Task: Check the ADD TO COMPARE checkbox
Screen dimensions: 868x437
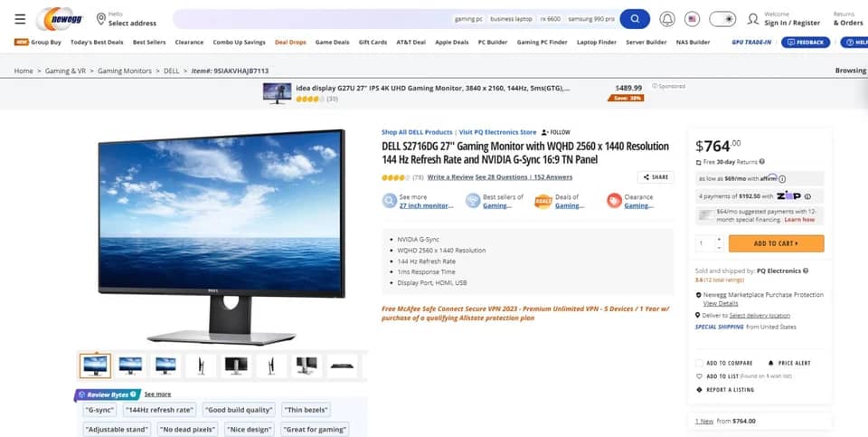Action: (x=699, y=364)
